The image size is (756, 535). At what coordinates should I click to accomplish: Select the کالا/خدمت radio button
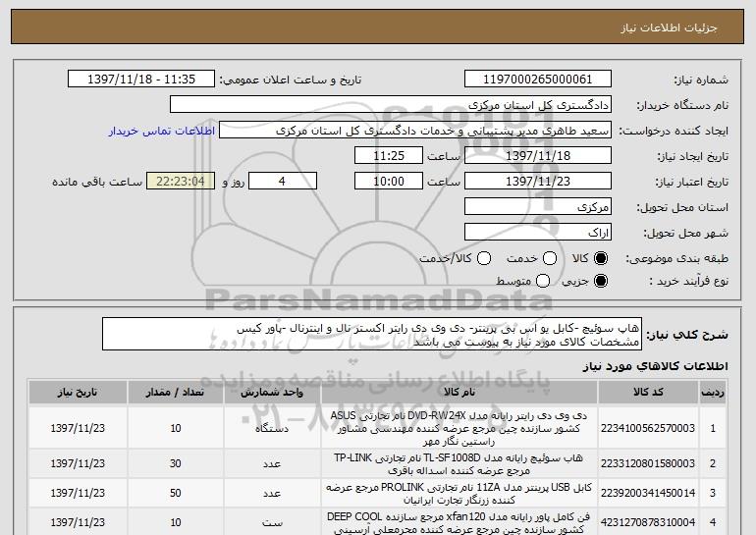pyautogui.click(x=484, y=258)
